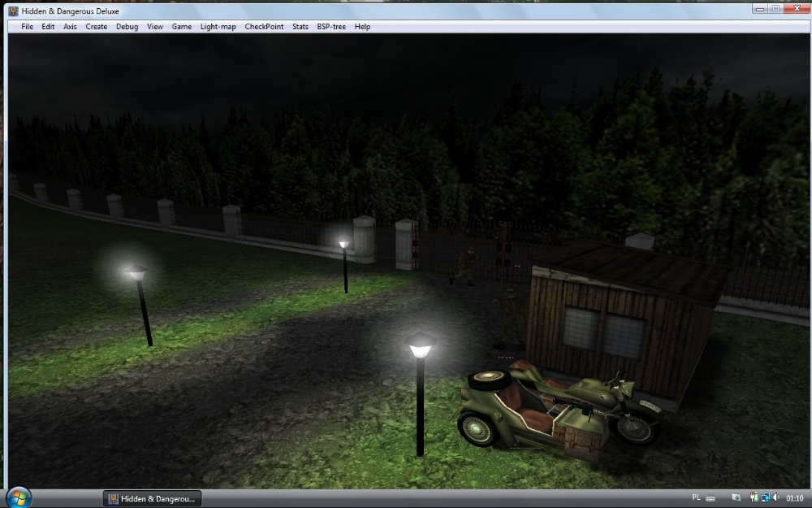Viewport: 812px width, 508px height.
Task: Open the BSP-tree menu
Action: tap(331, 27)
